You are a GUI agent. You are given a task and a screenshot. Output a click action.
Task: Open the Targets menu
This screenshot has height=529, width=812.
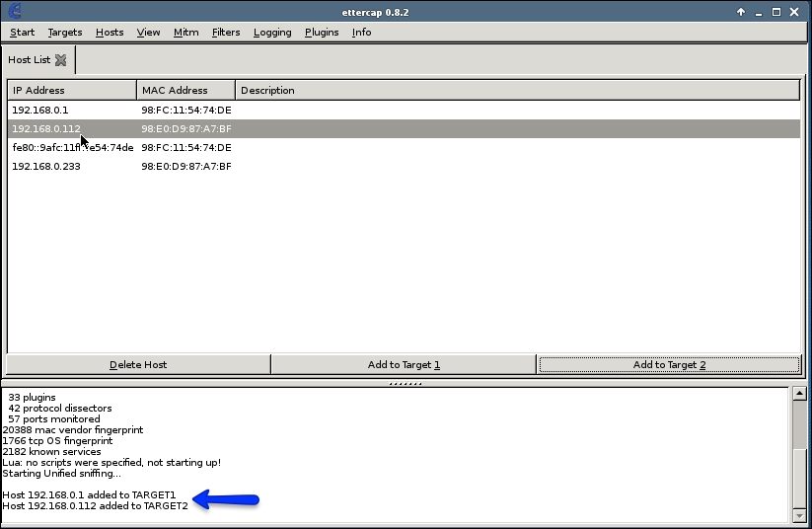[65, 33]
